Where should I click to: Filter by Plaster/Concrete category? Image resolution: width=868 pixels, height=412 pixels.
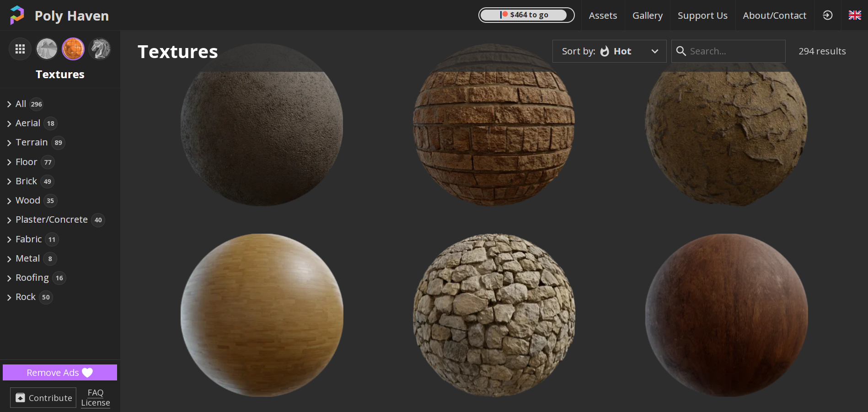(x=52, y=219)
